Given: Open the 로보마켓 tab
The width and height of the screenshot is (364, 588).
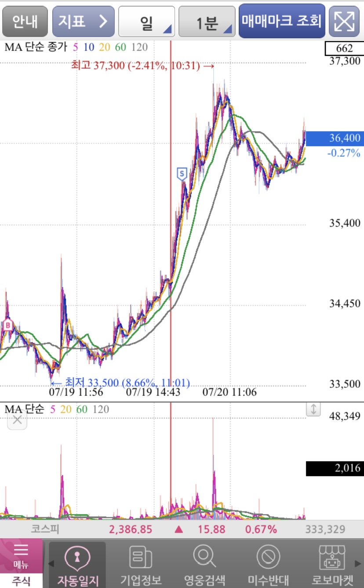Looking at the screenshot, I should click(332, 565).
